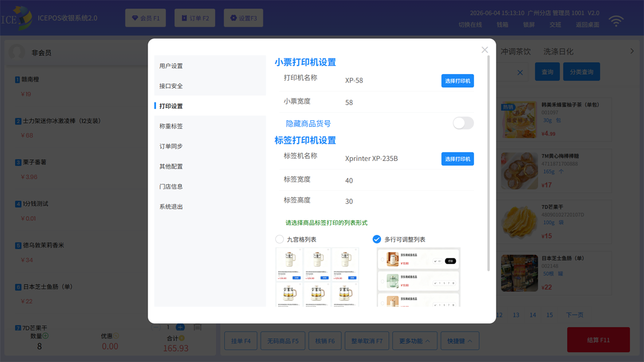Select 称重标签 in settings sidebar
Image resolution: width=644 pixels, height=362 pixels.
pyautogui.click(x=210, y=126)
